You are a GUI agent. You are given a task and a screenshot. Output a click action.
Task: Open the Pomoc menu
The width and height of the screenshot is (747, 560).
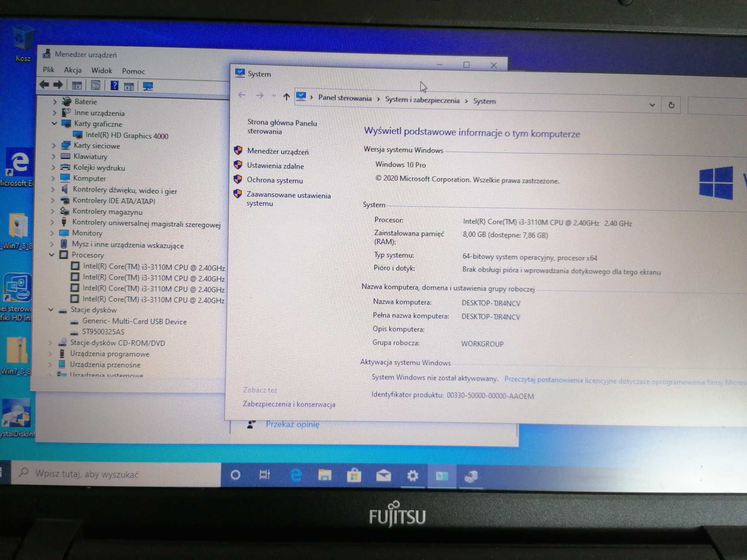133,71
